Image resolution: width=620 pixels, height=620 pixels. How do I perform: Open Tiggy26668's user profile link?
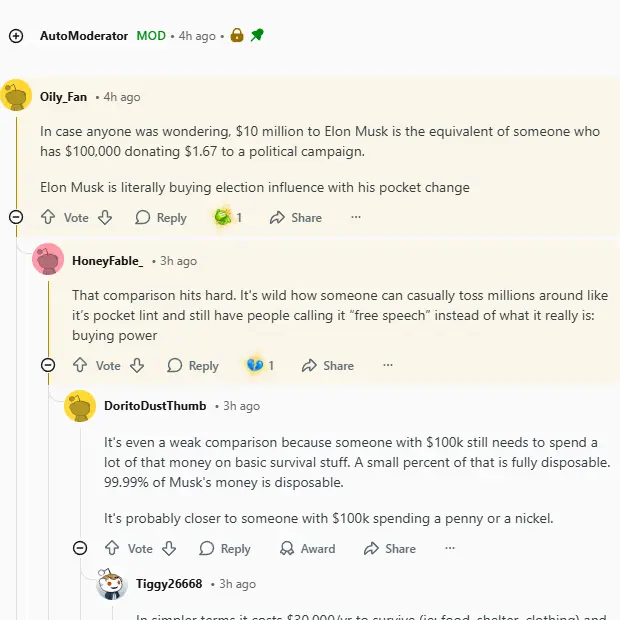click(169, 584)
